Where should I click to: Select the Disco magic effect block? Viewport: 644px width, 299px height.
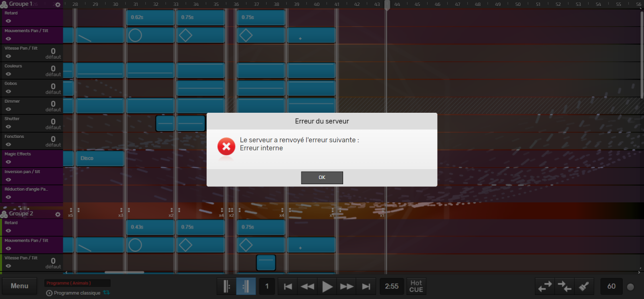[x=100, y=159]
